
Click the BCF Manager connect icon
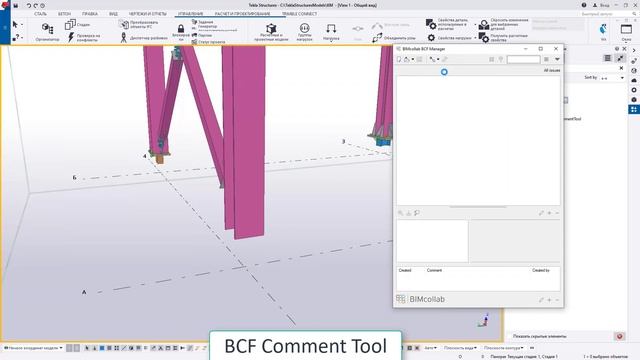(432, 59)
